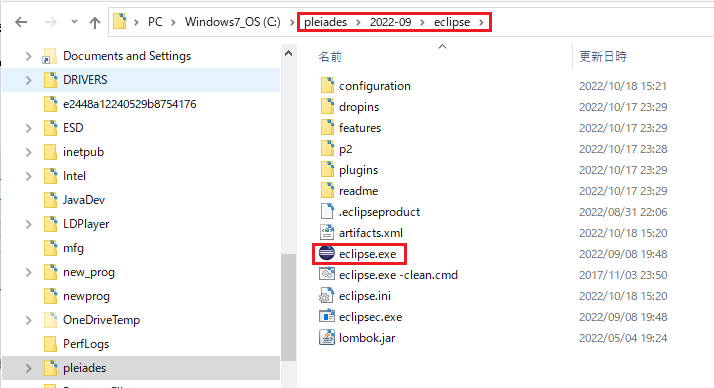The image size is (714, 388).
Task: Click the LDPlayer folder icon in tree
Action: (51, 224)
